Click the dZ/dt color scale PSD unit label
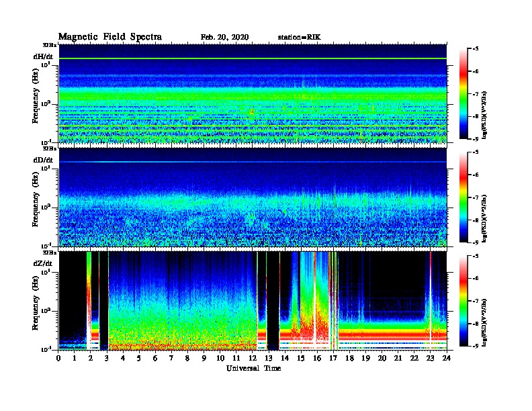Image resolution: width=532 pixels, height=411 pixels. pos(485,322)
